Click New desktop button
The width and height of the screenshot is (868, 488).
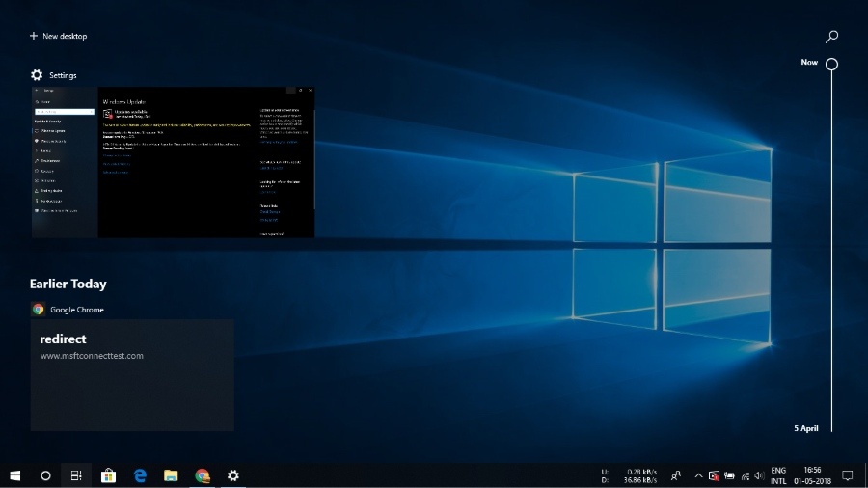(x=58, y=36)
